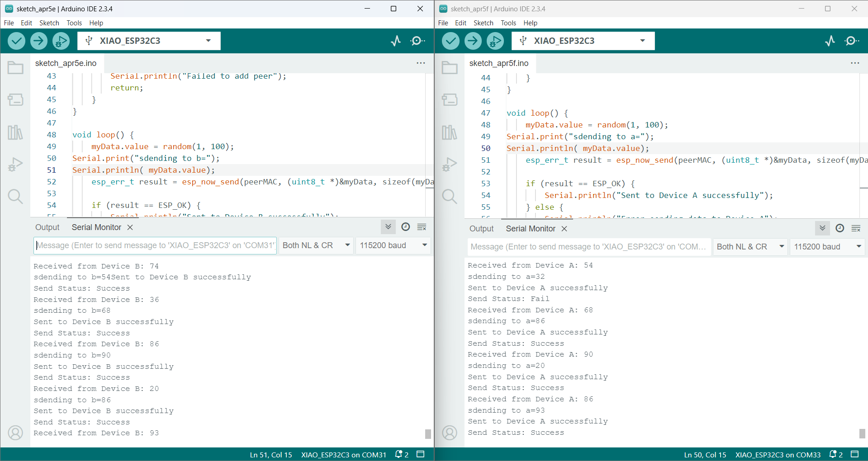Toggle autoscroll in sketch_apr5f Serial Monitor

point(822,228)
